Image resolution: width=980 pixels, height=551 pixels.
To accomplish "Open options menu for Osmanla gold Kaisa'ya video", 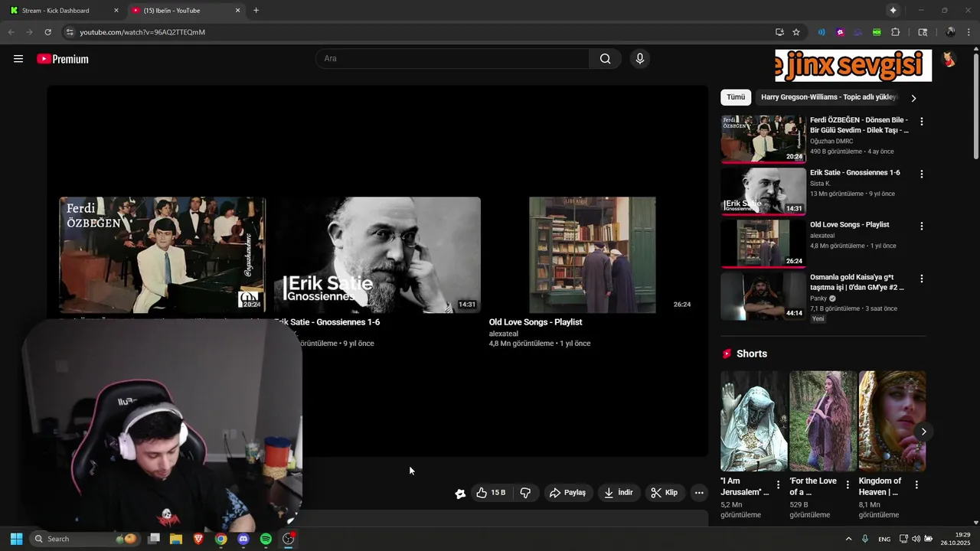I will (x=921, y=279).
